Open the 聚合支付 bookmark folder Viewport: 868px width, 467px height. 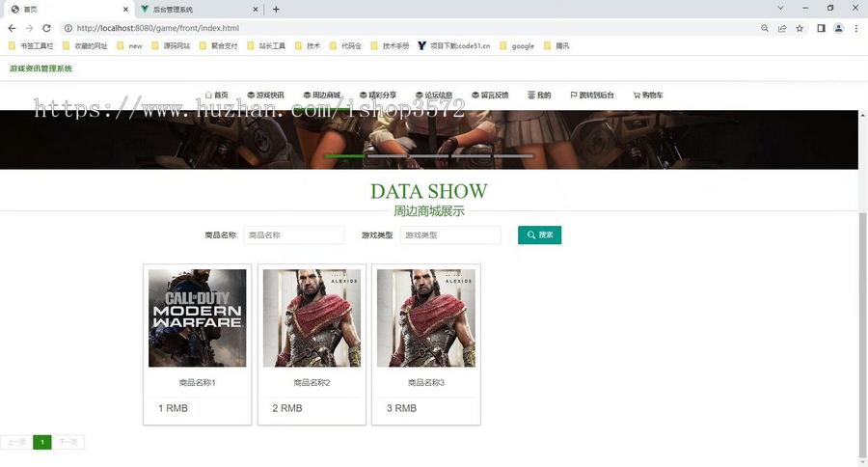point(219,46)
